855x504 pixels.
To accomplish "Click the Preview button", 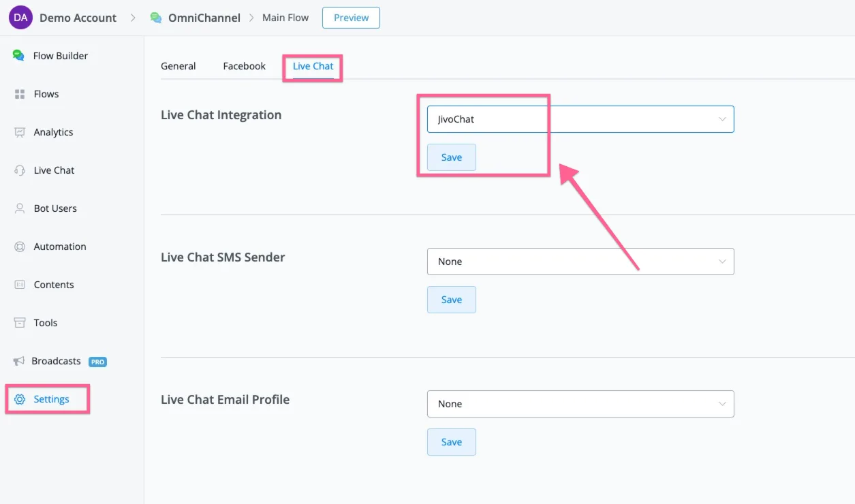I will (352, 18).
